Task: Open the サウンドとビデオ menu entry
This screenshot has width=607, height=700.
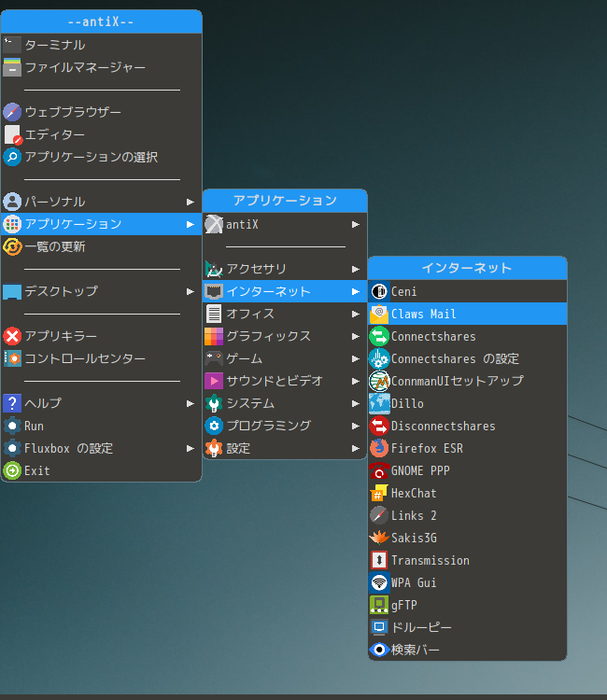Action: click(285, 381)
